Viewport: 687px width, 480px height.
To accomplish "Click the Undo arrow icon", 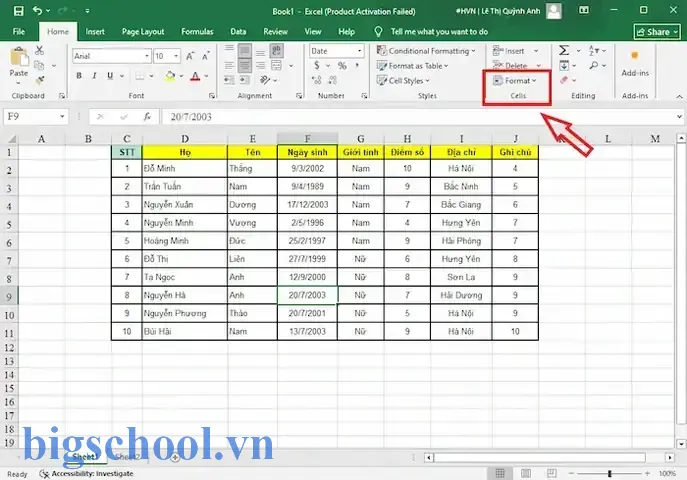I will coord(37,11).
